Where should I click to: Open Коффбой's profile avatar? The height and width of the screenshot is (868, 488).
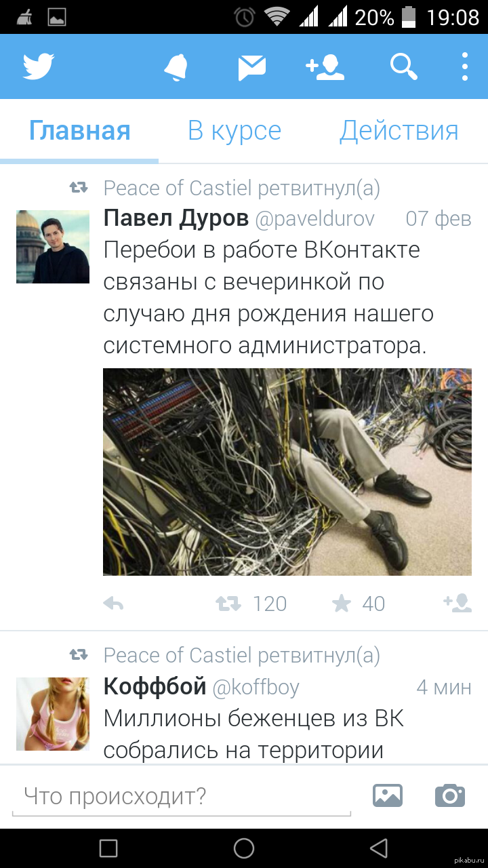(x=53, y=713)
